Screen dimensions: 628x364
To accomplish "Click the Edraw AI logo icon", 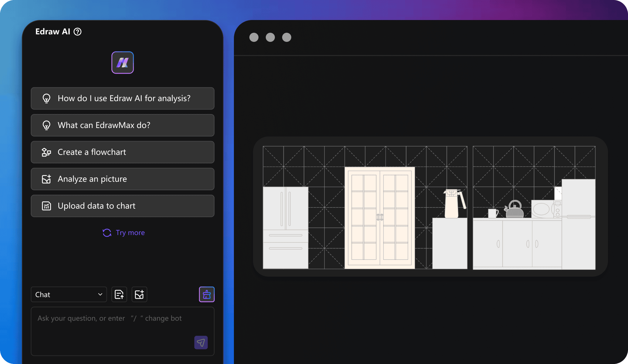I will tap(123, 62).
